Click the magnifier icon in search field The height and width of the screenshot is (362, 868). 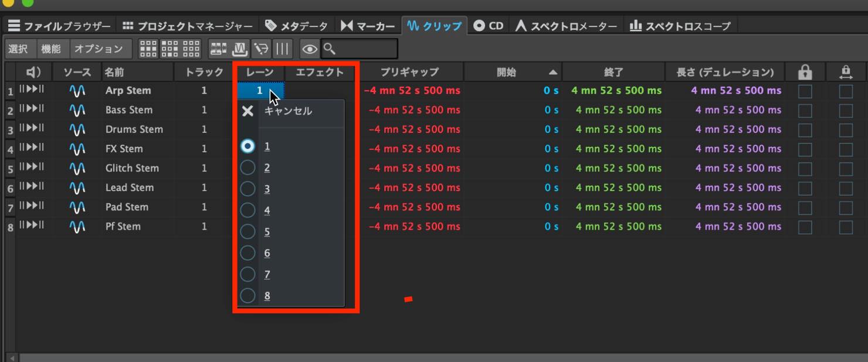point(329,49)
